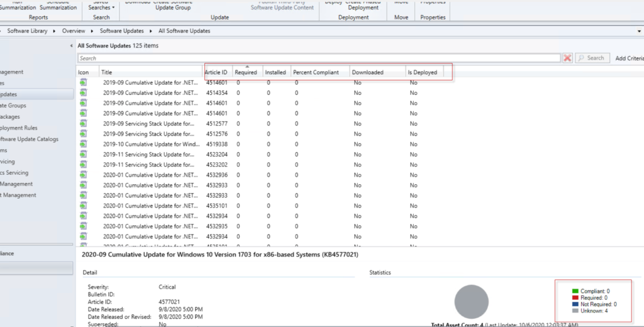Sort by the Icon column header
Viewport: 644px width, 327px height.
(x=87, y=72)
